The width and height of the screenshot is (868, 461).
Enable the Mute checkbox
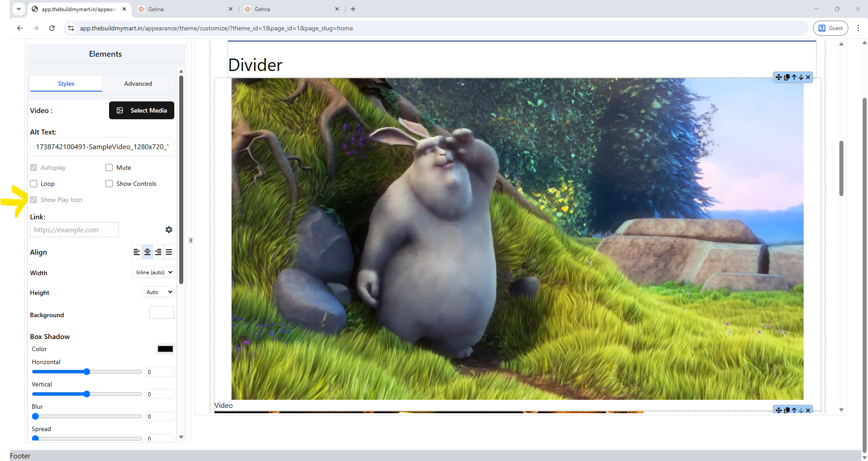click(109, 168)
